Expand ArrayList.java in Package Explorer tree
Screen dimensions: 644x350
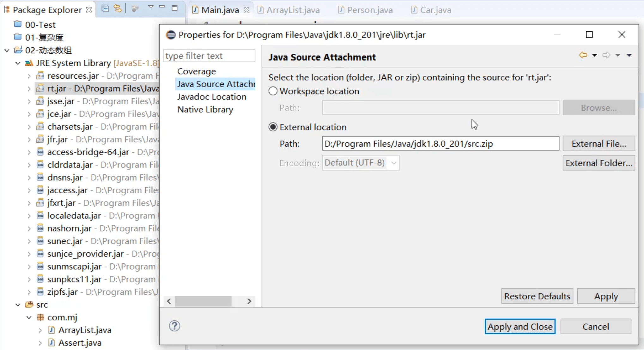click(40, 330)
